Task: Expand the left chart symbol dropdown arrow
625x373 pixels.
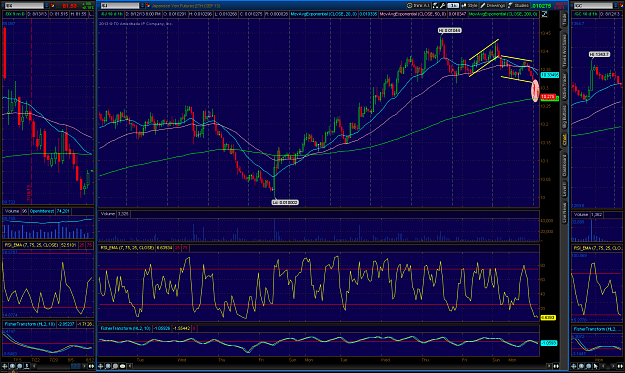Action: pyautogui.click(x=47, y=6)
